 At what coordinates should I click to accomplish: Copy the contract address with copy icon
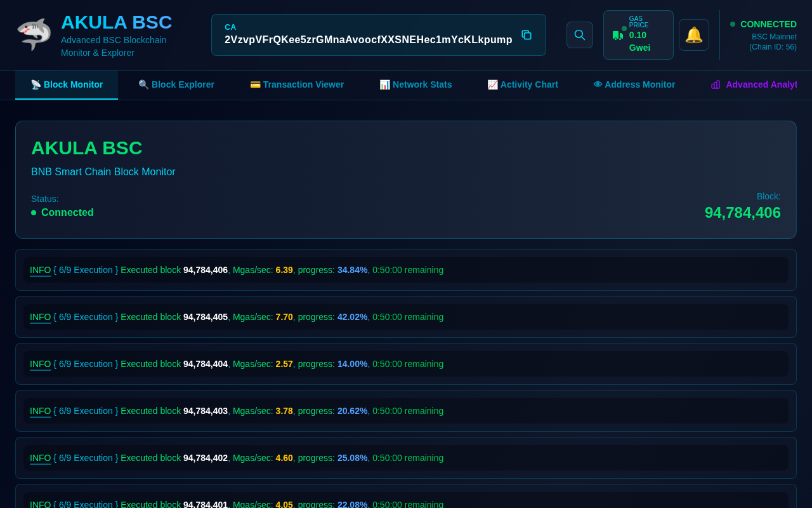click(527, 35)
